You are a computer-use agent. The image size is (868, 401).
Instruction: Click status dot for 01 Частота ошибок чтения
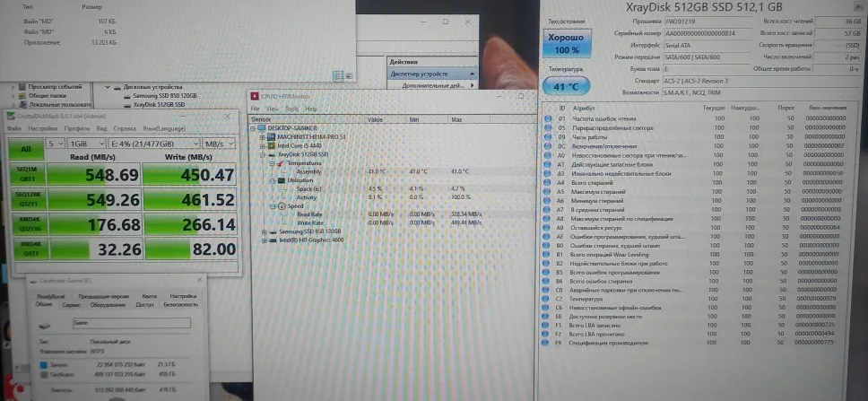pos(548,118)
